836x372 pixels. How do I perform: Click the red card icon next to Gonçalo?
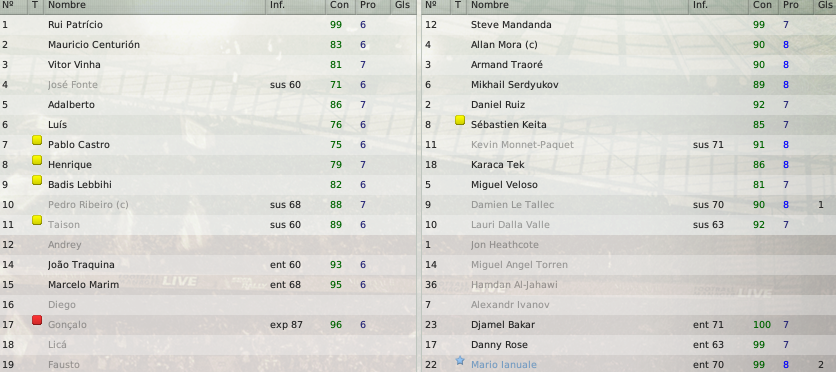[37, 320]
